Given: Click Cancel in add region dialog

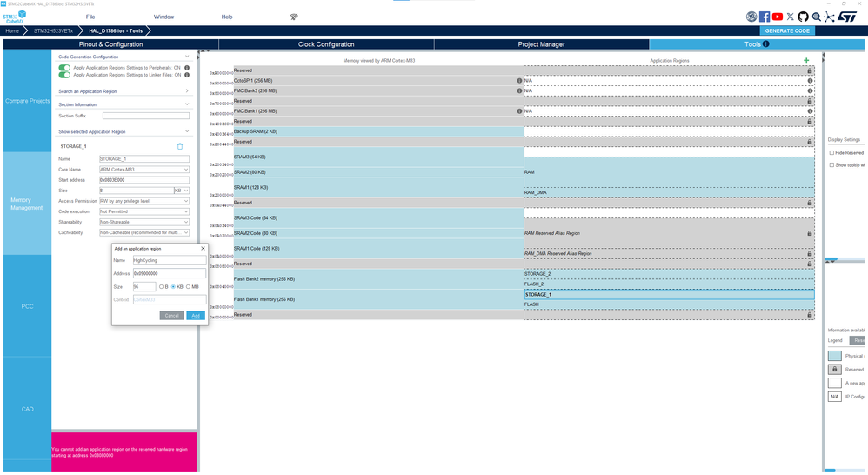Looking at the screenshot, I should click(x=171, y=316).
